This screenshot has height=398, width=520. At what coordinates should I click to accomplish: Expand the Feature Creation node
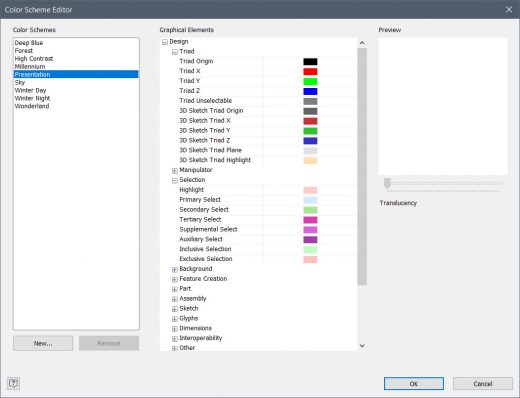[175, 279]
